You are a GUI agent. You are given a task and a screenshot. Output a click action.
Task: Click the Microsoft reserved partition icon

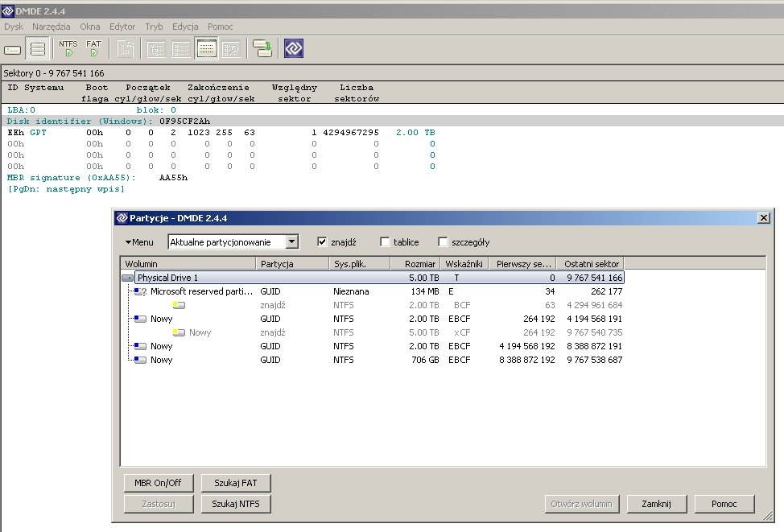click(x=141, y=291)
